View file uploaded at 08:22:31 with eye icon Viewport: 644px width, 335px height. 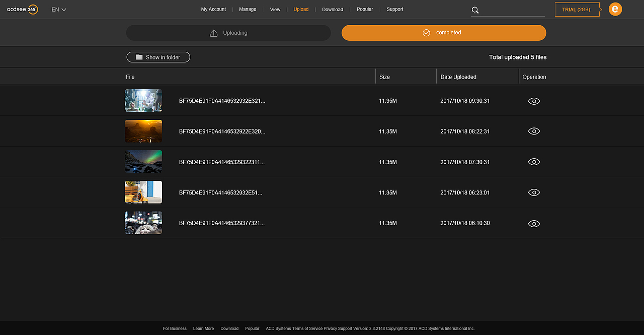click(534, 131)
